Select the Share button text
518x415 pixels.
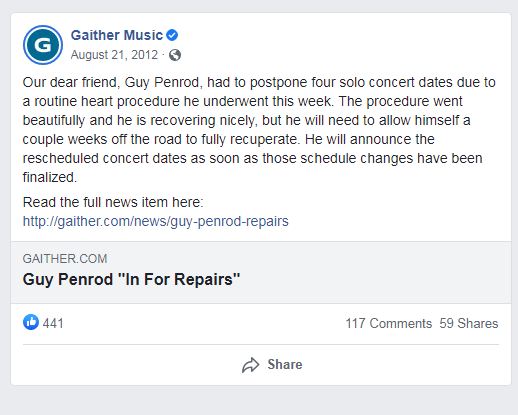[285, 364]
